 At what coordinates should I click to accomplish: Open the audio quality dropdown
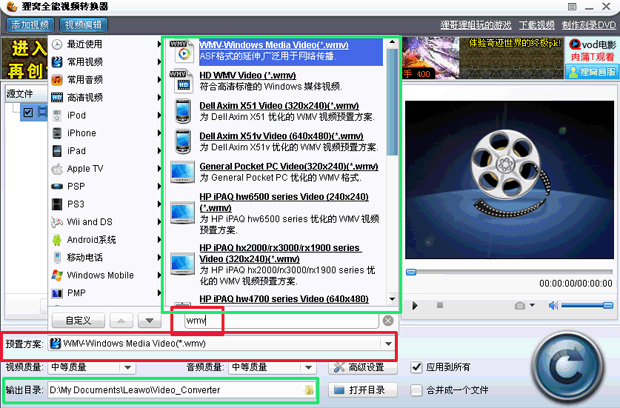tap(308, 367)
